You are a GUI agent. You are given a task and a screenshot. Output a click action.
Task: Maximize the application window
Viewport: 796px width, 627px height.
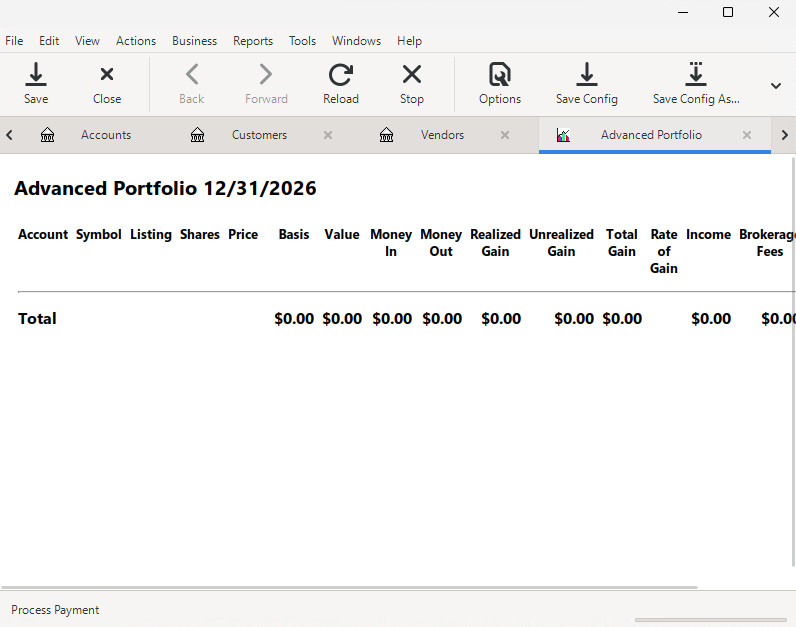(x=727, y=12)
